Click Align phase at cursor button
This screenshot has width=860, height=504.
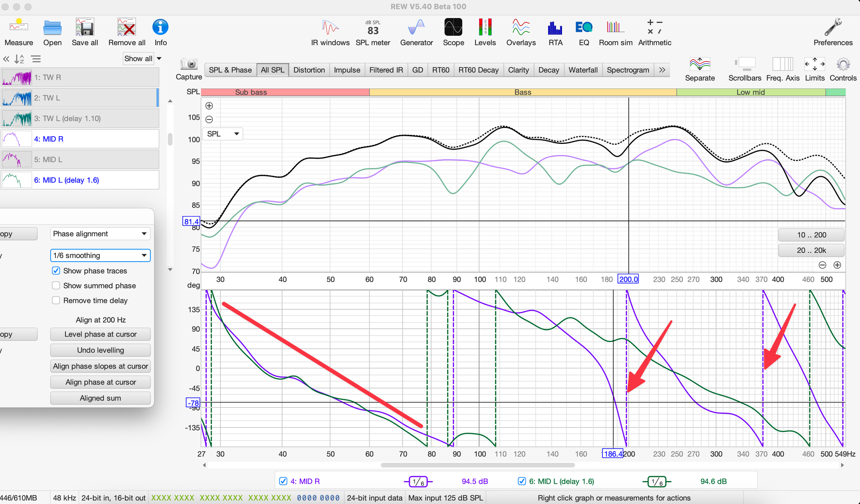click(100, 382)
